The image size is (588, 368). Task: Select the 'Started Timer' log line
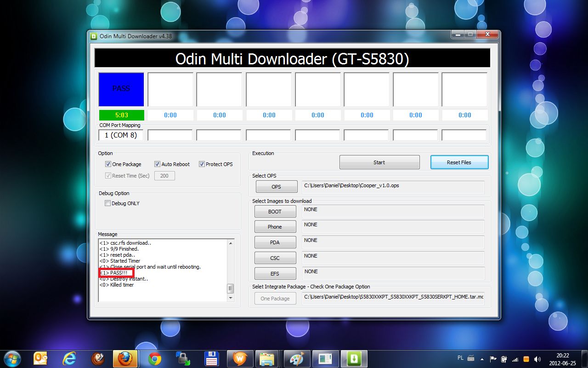point(120,261)
